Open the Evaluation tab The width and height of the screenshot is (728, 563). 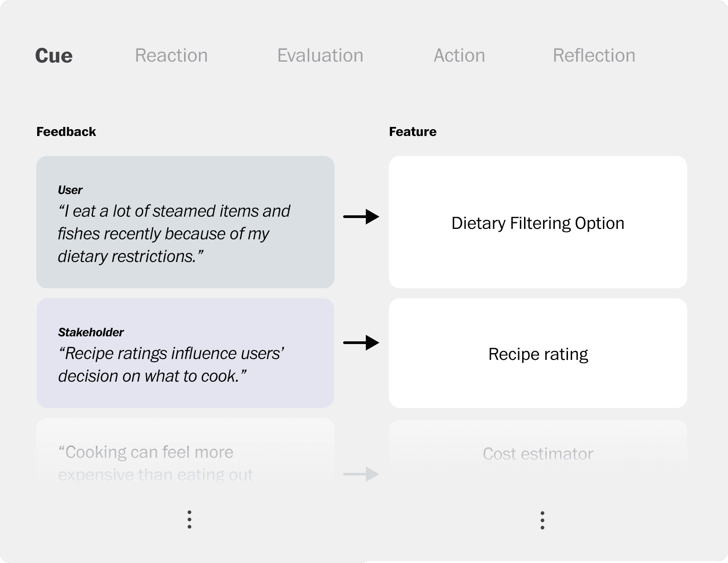point(320,56)
